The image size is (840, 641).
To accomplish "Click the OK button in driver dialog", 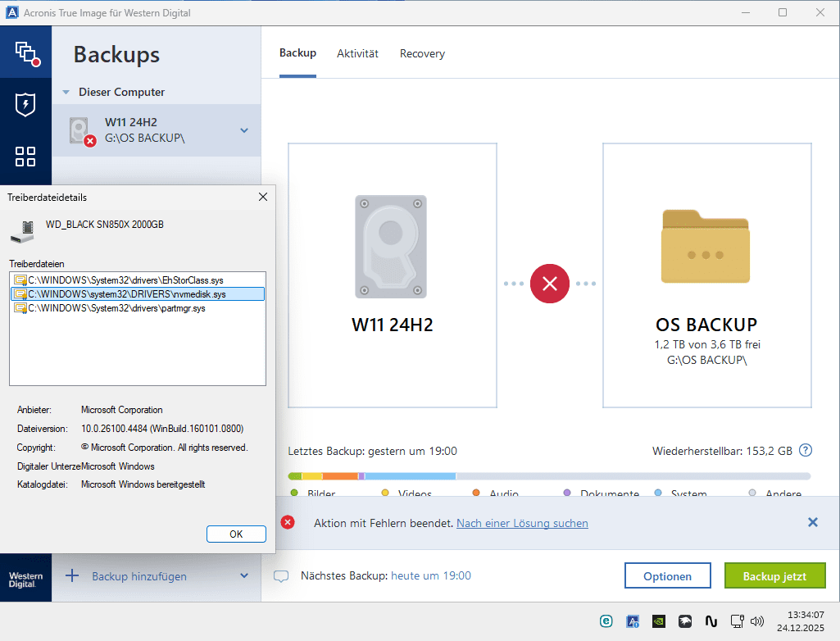I will (x=236, y=534).
